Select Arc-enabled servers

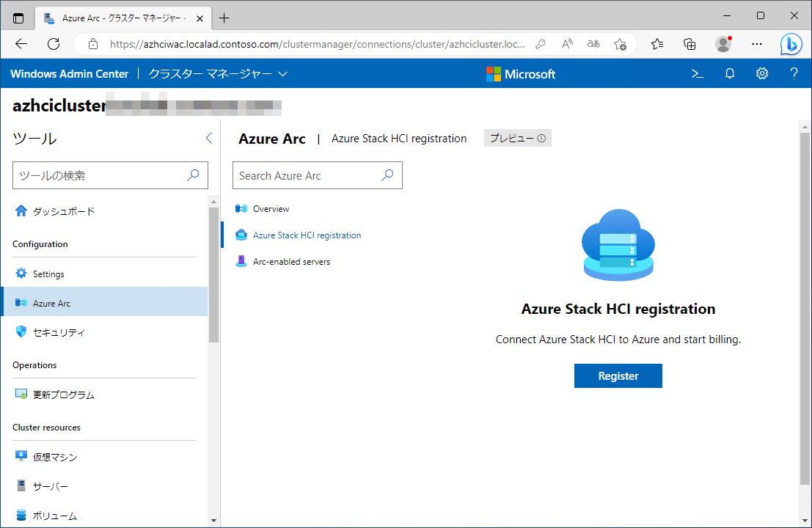[290, 261]
